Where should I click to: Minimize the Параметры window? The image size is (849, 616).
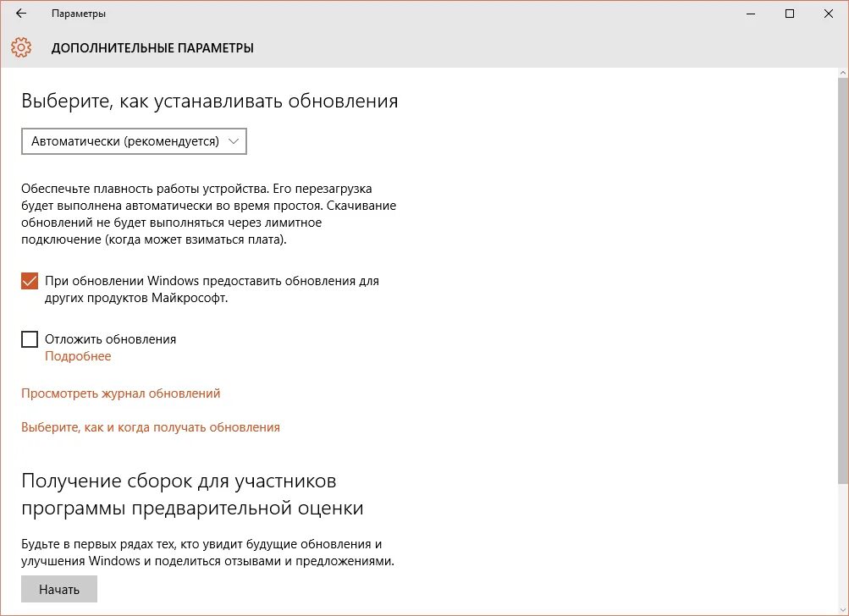click(x=751, y=14)
